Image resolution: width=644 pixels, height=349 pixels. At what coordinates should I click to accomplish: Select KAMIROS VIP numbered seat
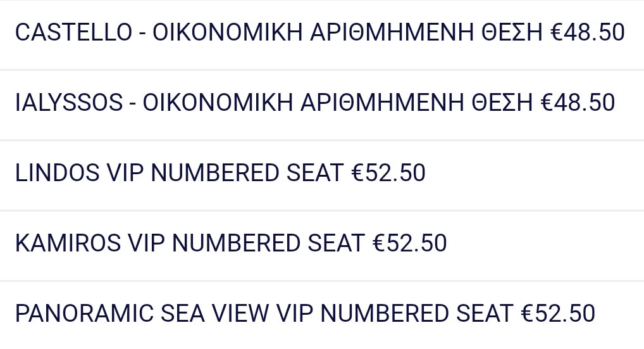tap(322, 245)
